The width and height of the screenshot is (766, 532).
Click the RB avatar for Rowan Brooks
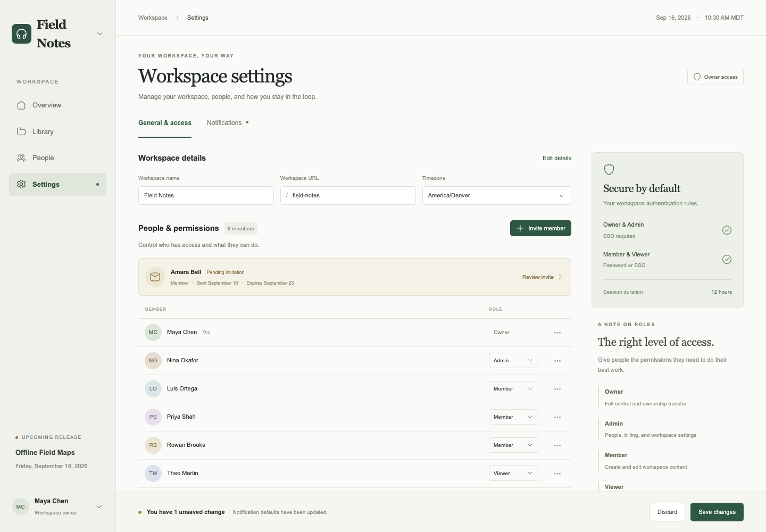[x=153, y=445]
